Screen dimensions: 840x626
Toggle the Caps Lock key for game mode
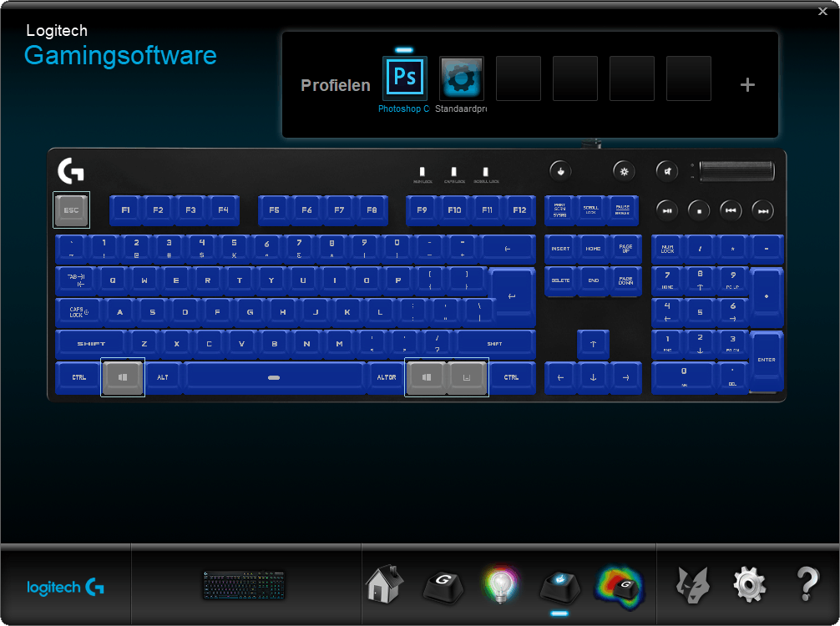click(78, 312)
